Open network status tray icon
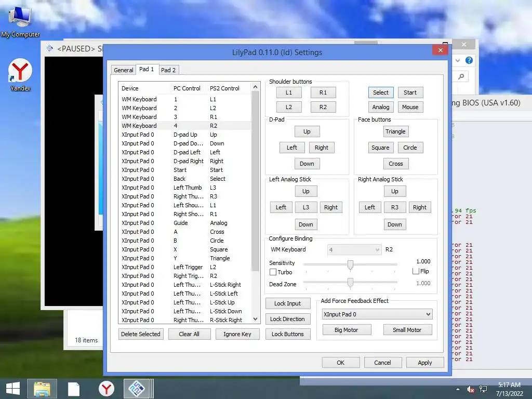 [483, 389]
